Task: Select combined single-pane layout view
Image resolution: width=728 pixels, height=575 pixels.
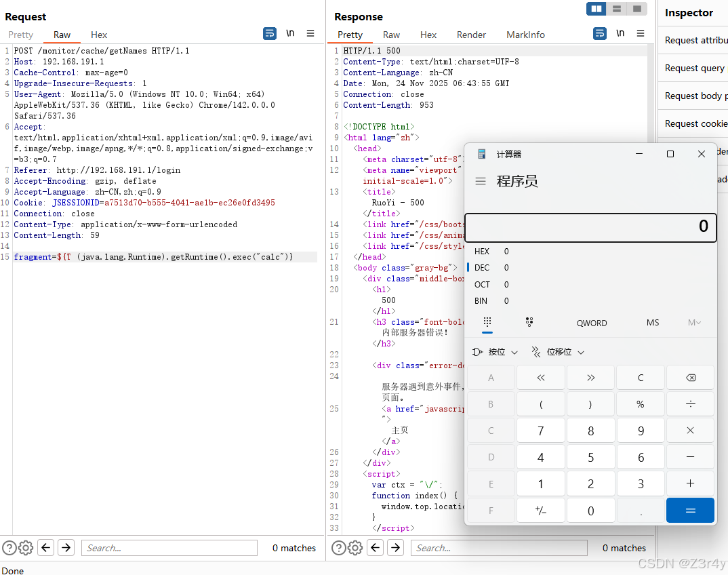Action: (637, 9)
